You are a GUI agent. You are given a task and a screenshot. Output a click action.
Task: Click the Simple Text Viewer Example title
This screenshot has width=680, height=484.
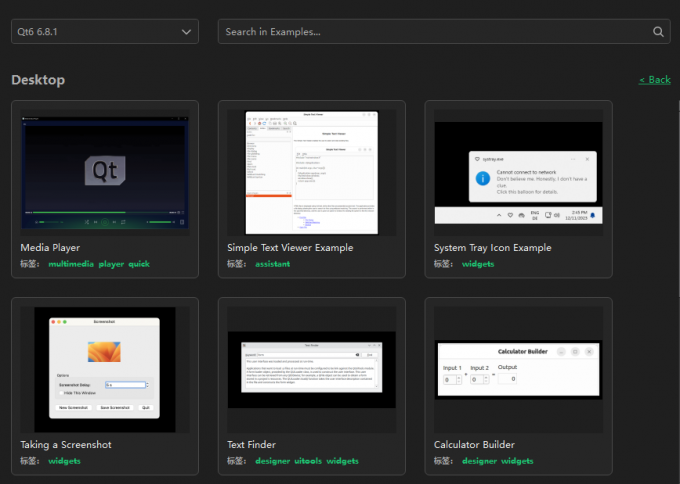pyautogui.click(x=290, y=247)
